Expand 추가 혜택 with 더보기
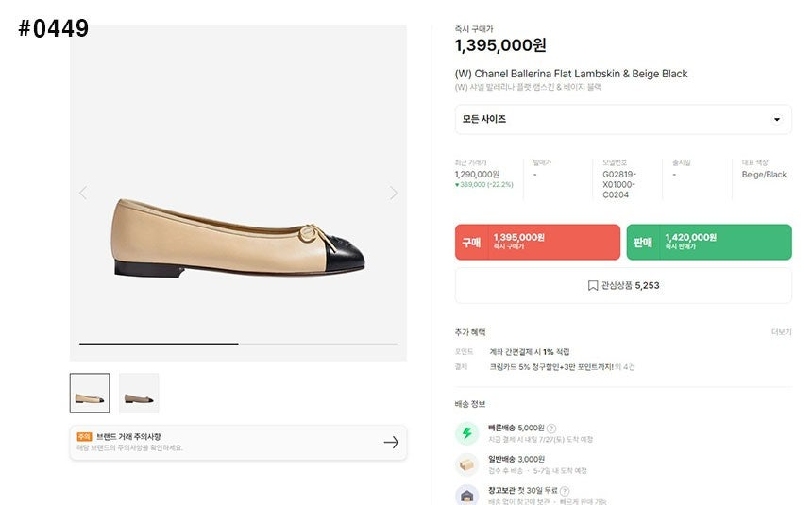812x505 pixels. click(x=782, y=332)
